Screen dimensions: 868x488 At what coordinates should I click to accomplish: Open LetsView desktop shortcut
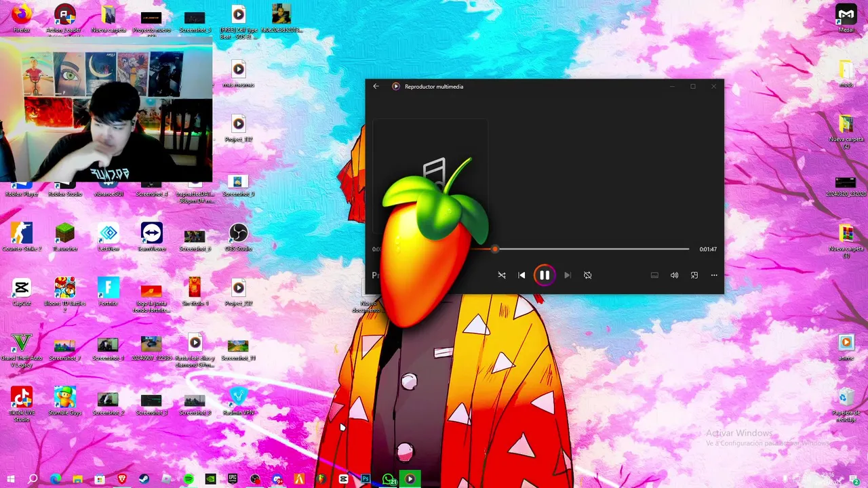(x=108, y=237)
